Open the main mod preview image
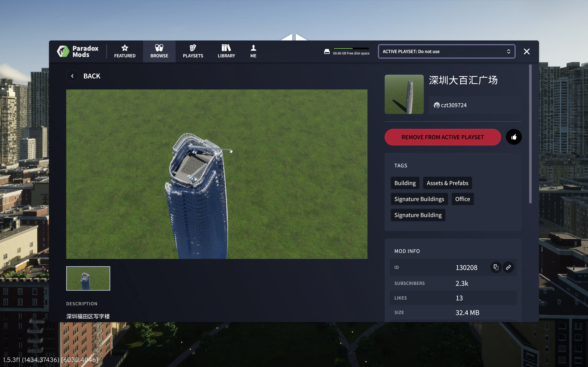The height and width of the screenshot is (367, 588). tap(217, 174)
